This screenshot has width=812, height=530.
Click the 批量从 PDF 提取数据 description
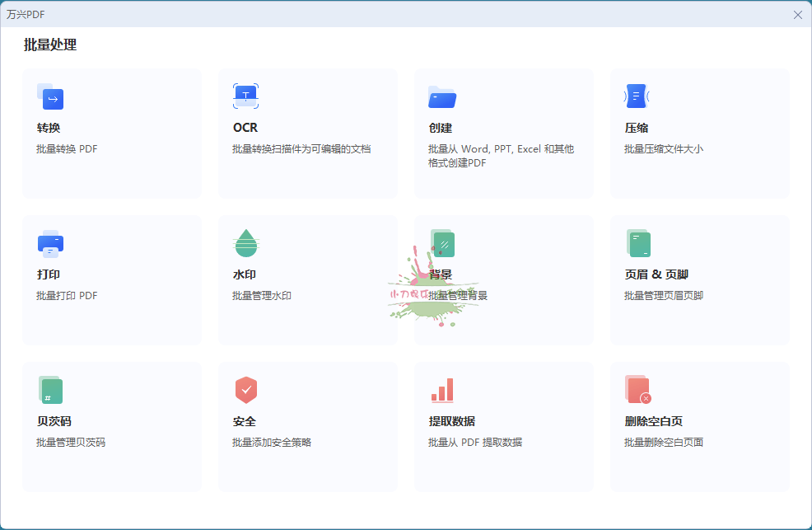(x=475, y=443)
